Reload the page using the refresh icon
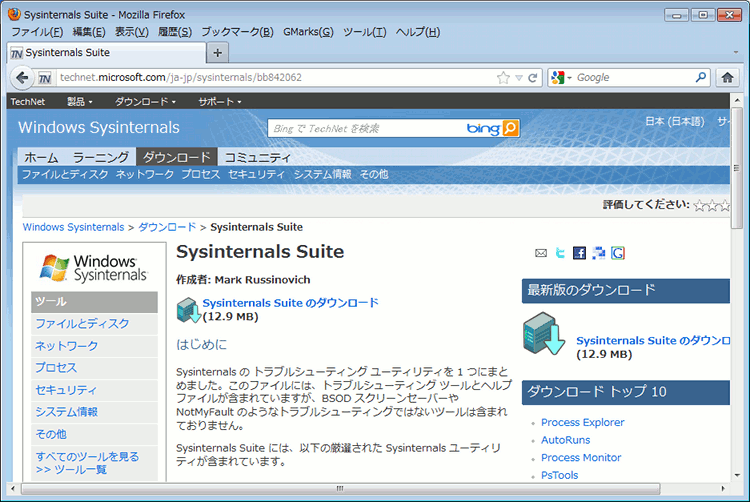This screenshot has height=502, width=750. [533, 77]
